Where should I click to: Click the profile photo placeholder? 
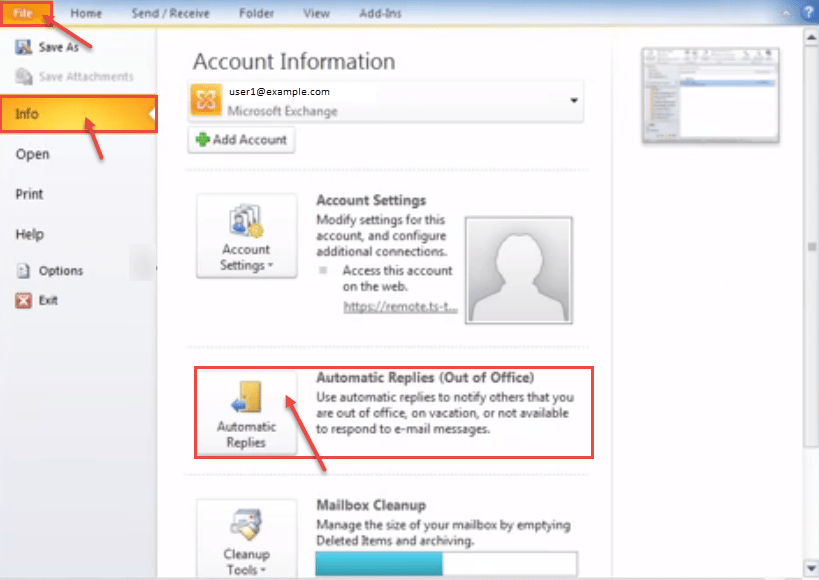click(519, 270)
